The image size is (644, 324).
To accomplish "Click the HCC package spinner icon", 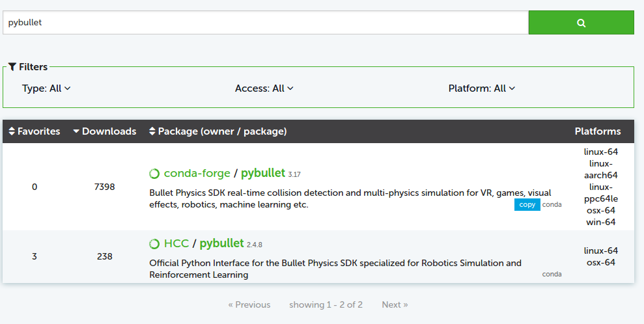I will point(154,244).
